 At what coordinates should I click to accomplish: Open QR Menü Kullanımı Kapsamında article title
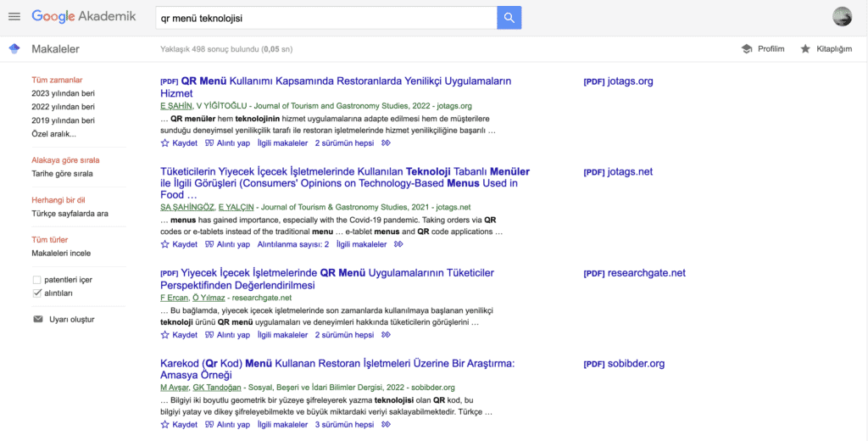click(336, 87)
